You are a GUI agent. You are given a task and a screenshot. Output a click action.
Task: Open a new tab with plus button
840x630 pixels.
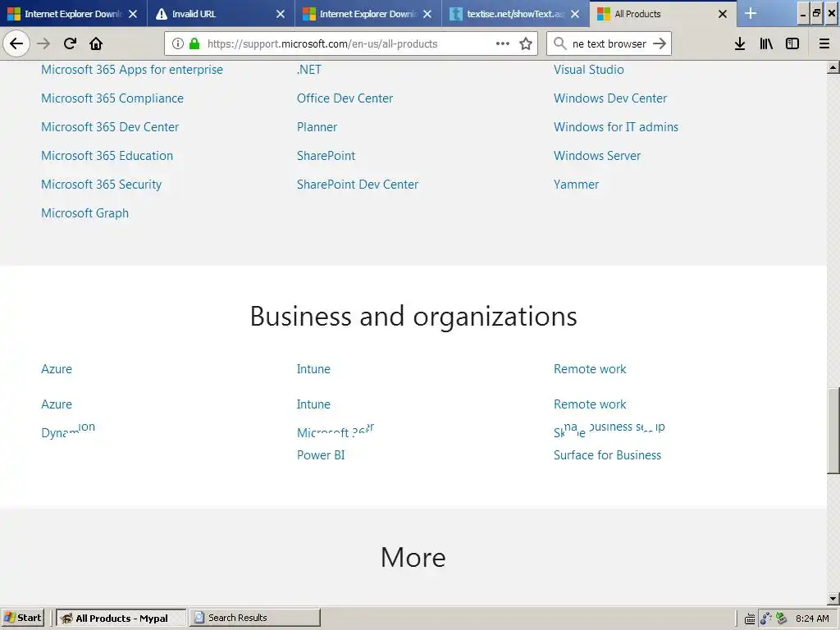[x=751, y=13]
